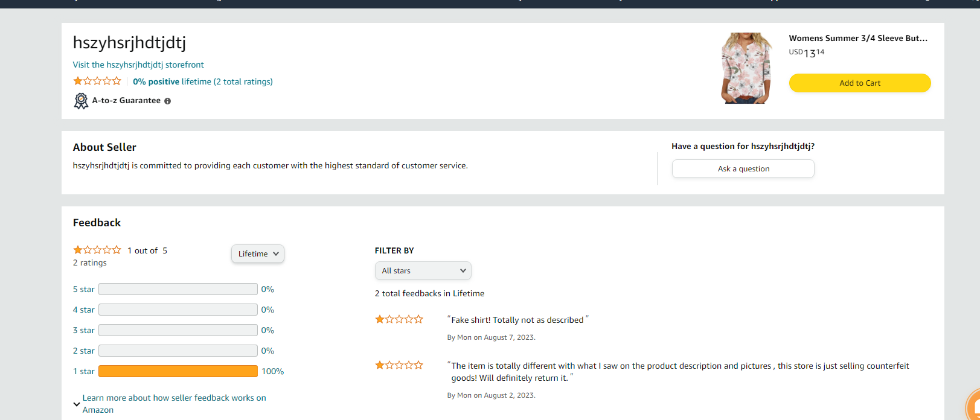Click the stars on the counterfeit goods review

pyautogui.click(x=399, y=365)
